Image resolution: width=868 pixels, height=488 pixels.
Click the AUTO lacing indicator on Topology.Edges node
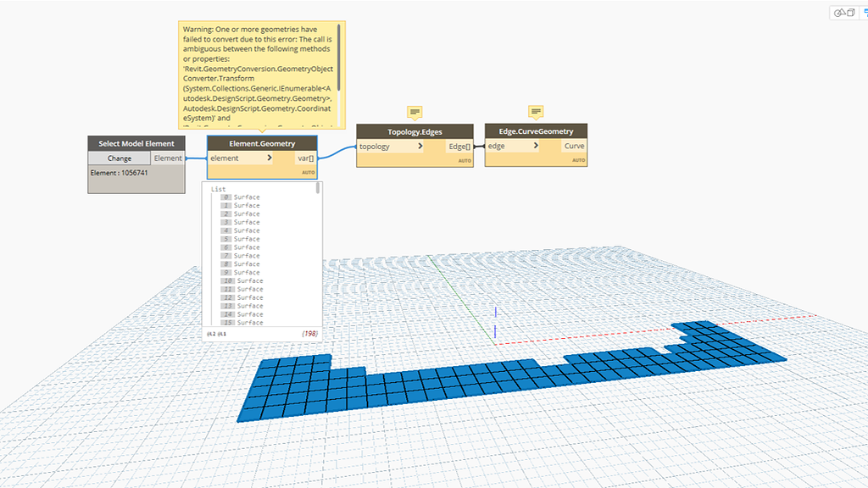pyautogui.click(x=466, y=159)
